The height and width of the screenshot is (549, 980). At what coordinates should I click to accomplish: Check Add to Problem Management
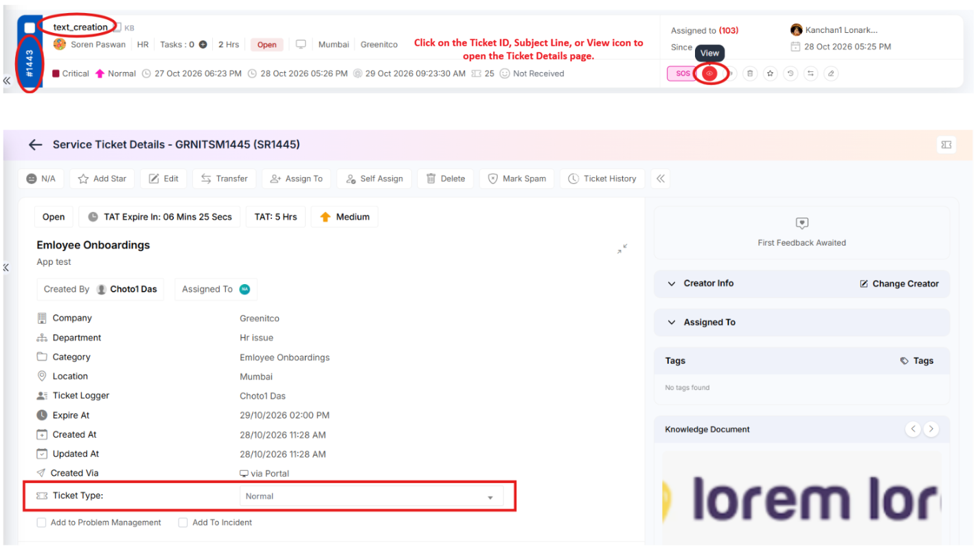click(x=42, y=523)
